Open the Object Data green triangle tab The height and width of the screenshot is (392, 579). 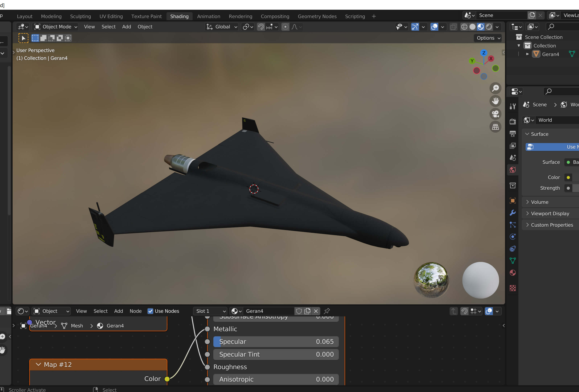pos(512,261)
